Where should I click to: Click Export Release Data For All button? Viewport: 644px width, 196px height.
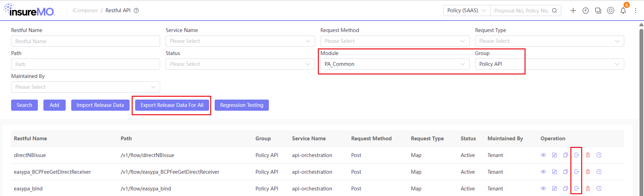click(x=172, y=105)
